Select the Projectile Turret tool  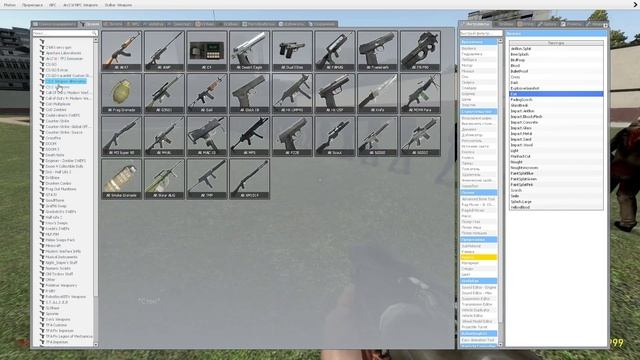coord(478,327)
